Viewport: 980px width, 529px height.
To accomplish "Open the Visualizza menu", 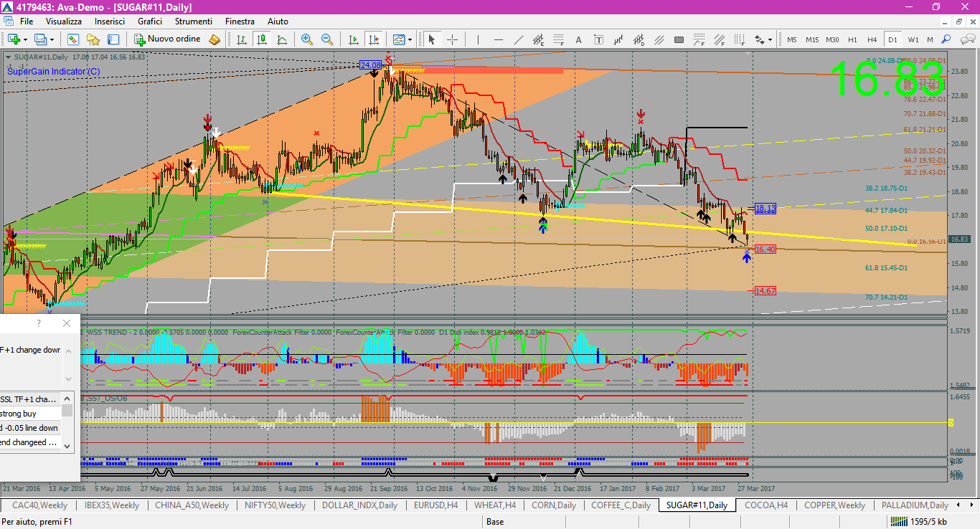I will (64, 22).
